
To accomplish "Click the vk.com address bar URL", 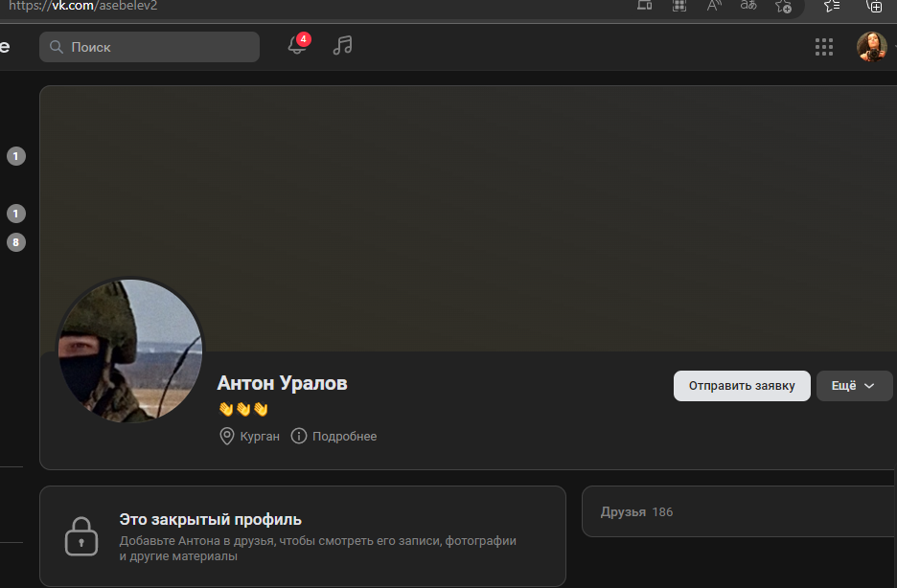I will click(83, 7).
